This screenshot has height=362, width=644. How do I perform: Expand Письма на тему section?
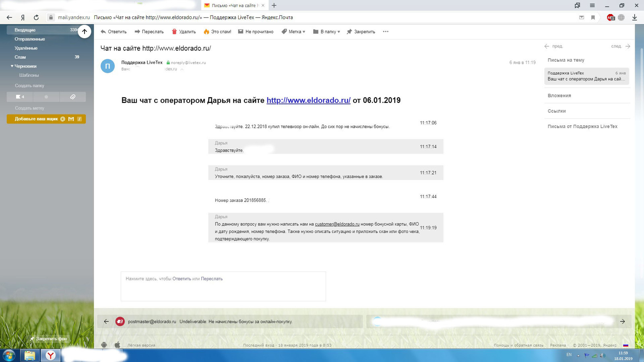[x=566, y=60]
